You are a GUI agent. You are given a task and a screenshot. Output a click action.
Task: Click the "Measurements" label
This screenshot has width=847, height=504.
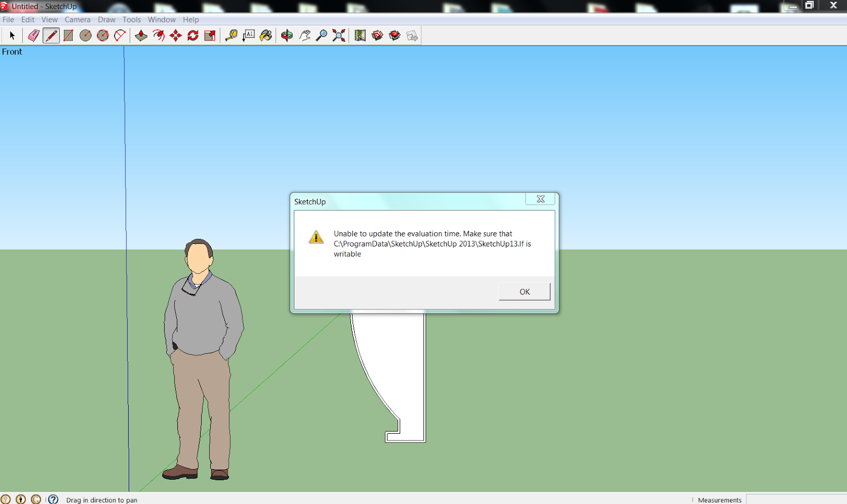pyautogui.click(x=720, y=500)
